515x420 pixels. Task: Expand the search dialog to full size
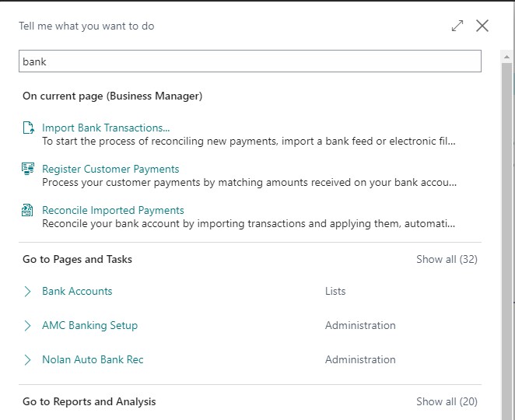click(457, 26)
